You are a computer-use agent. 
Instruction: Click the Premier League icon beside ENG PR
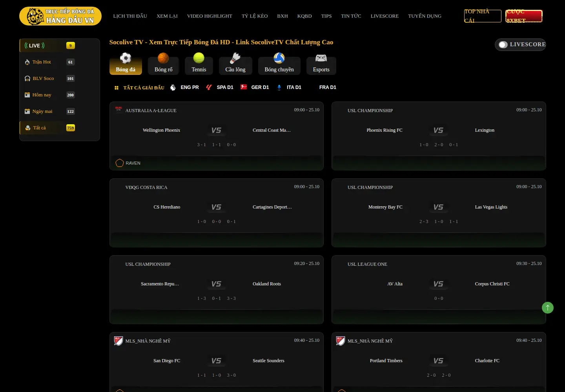(173, 87)
